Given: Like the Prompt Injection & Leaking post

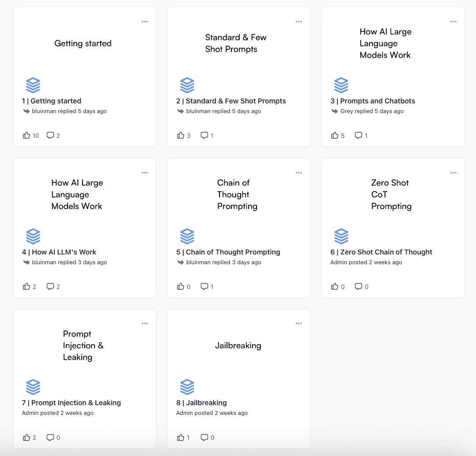Looking at the screenshot, I should click(26, 437).
